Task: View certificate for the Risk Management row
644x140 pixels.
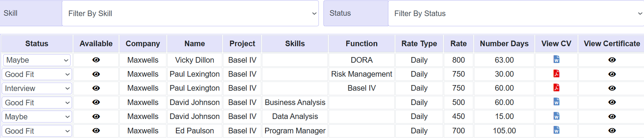Action: (x=612, y=74)
